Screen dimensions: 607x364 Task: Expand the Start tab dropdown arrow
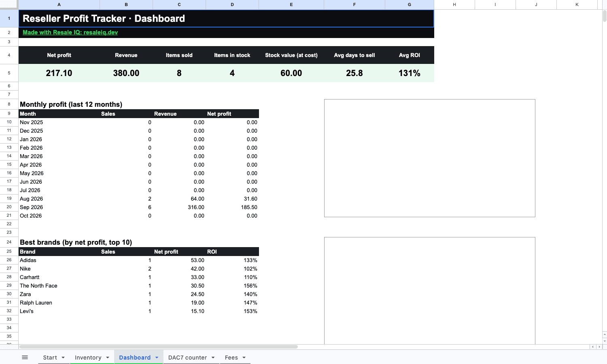click(63, 358)
